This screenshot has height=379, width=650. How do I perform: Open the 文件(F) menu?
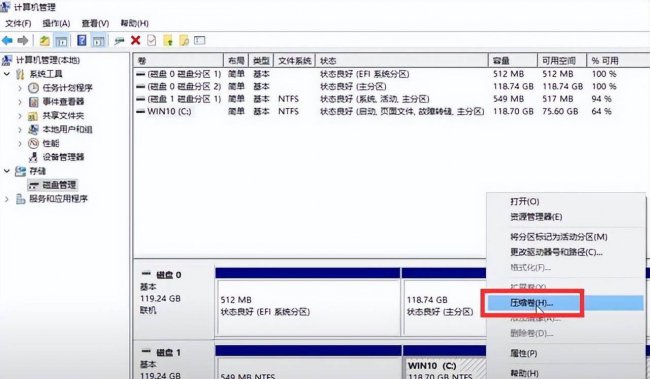(x=18, y=23)
